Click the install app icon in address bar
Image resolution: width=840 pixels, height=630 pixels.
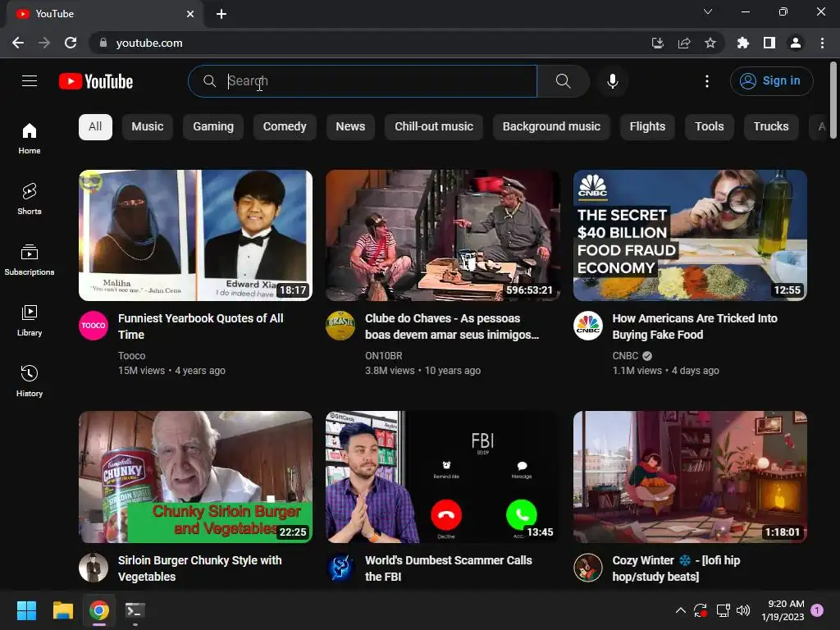657,43
